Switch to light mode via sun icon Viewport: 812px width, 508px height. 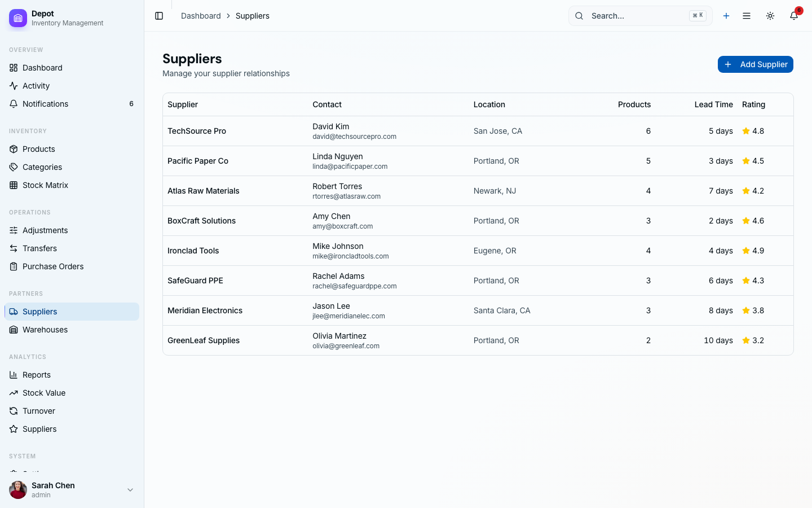pos(770,16)
